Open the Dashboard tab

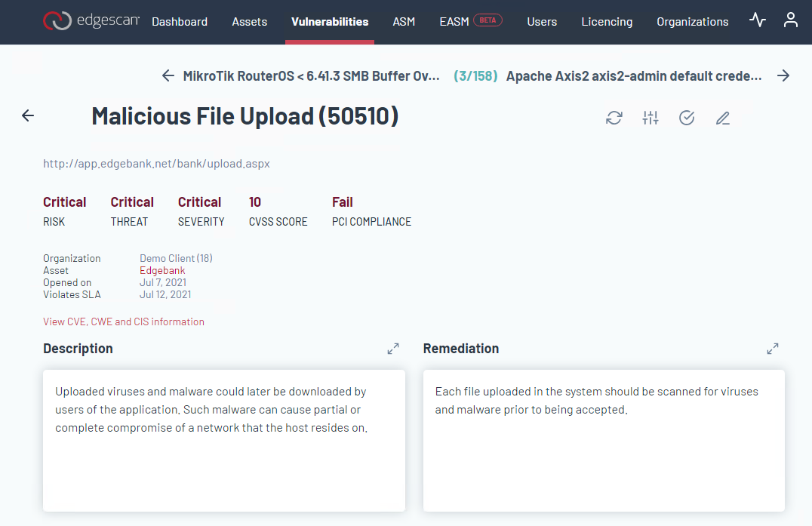pos(180,22)
